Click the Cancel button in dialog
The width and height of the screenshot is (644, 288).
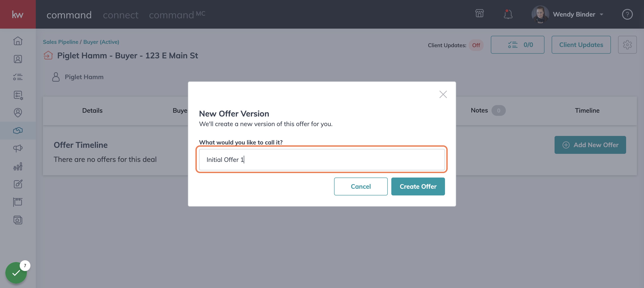coord(360,186)
